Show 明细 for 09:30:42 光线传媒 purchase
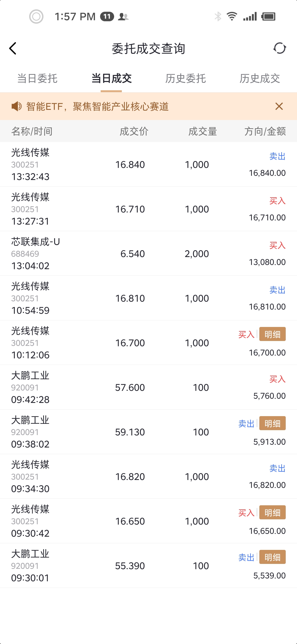Viewport: 297px width, 644px height. coord(272,512)
